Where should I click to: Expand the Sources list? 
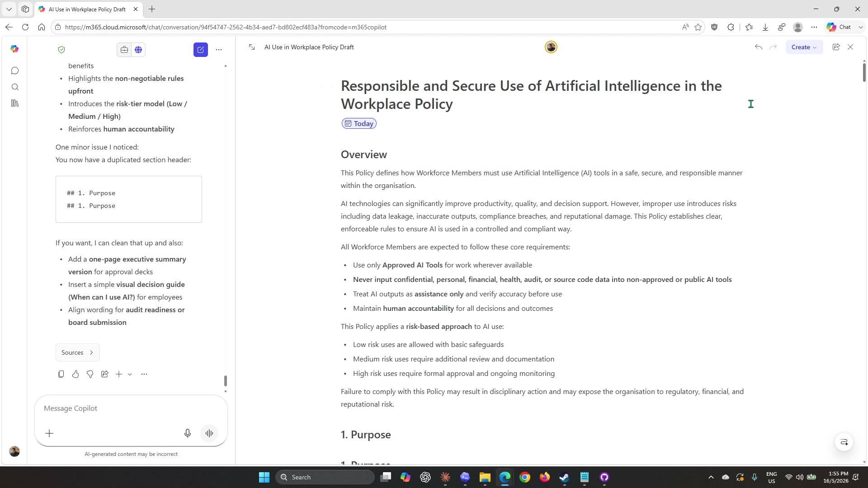pos(77,352)
